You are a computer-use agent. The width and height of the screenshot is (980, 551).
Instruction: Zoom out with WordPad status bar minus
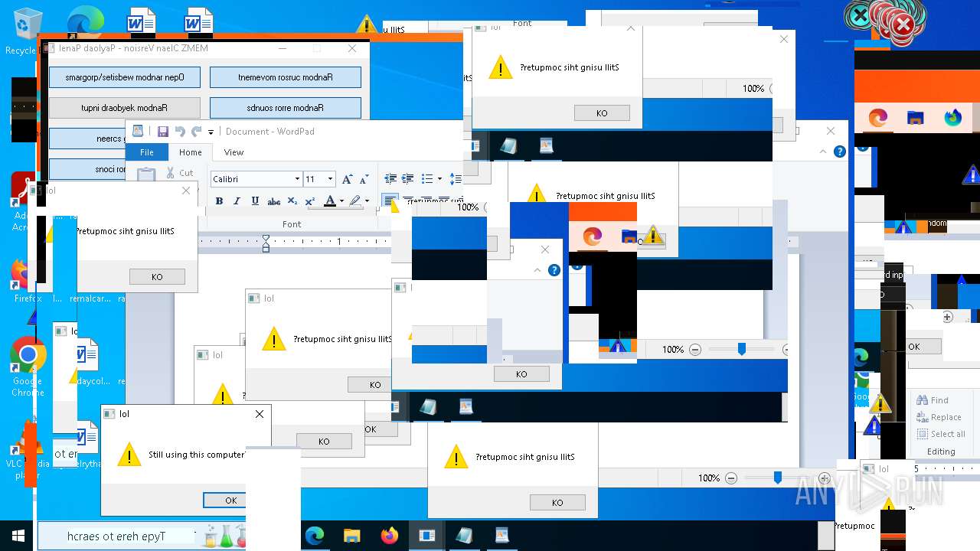point(731,478)
